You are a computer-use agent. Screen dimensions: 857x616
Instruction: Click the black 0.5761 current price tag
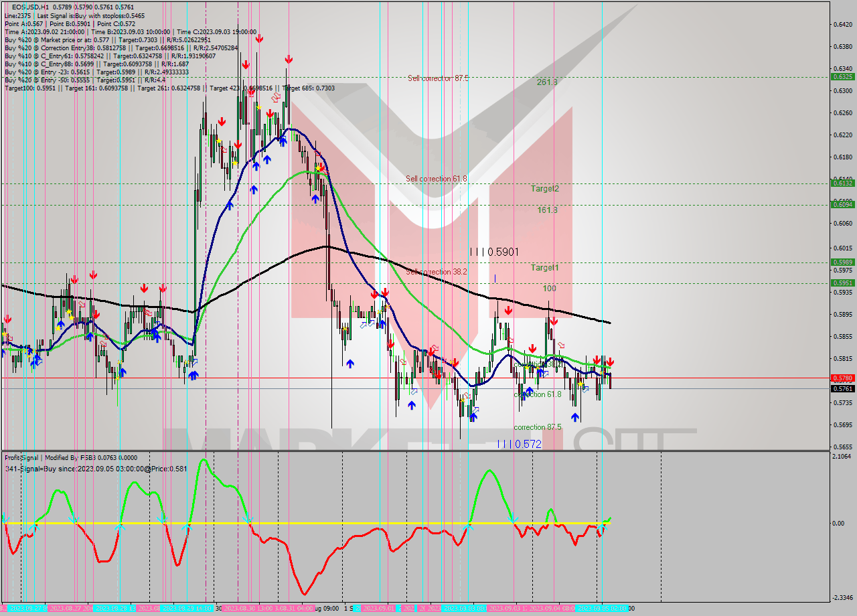(842, 388)
